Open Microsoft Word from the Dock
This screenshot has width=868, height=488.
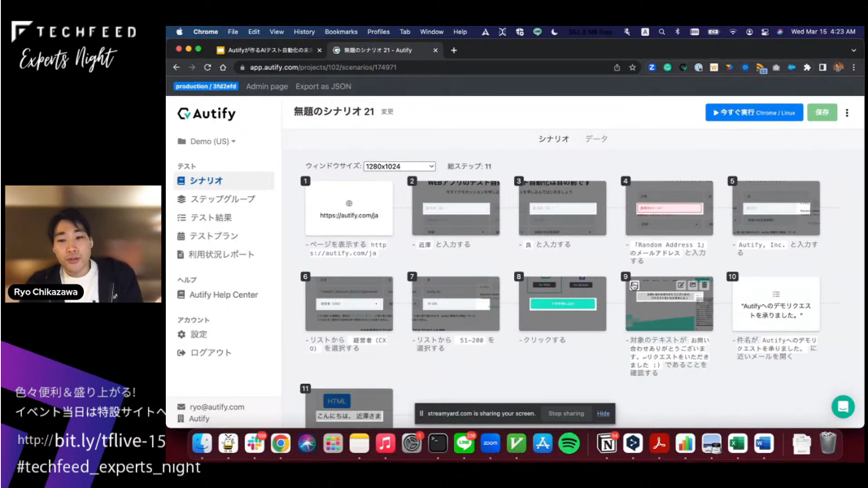pos(764,443)
